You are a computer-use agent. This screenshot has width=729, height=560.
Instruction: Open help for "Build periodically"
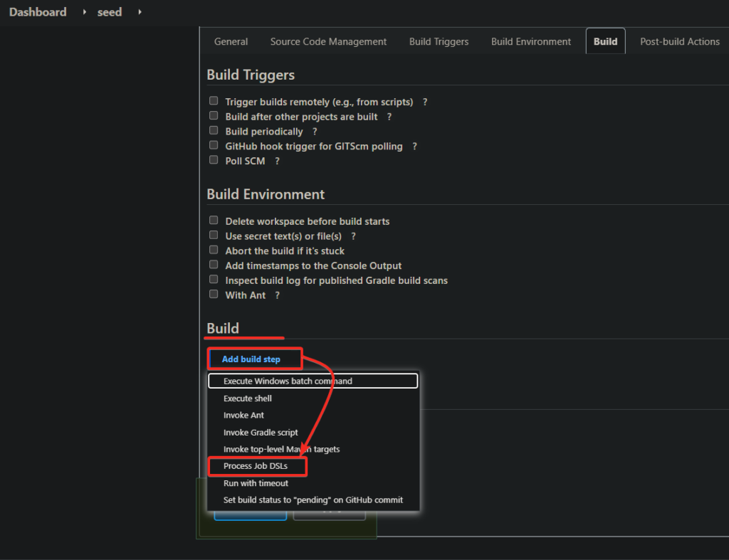pos(314,131)
